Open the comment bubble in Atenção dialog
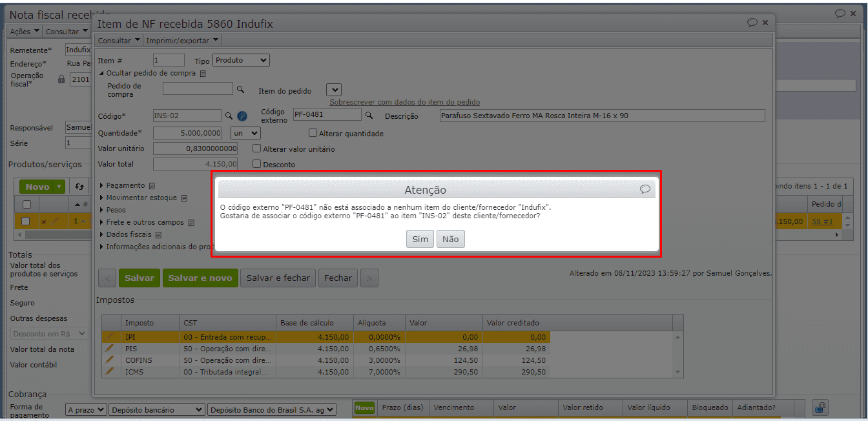The width and height of the screenshot is (868, 421). tap(645, 189)
